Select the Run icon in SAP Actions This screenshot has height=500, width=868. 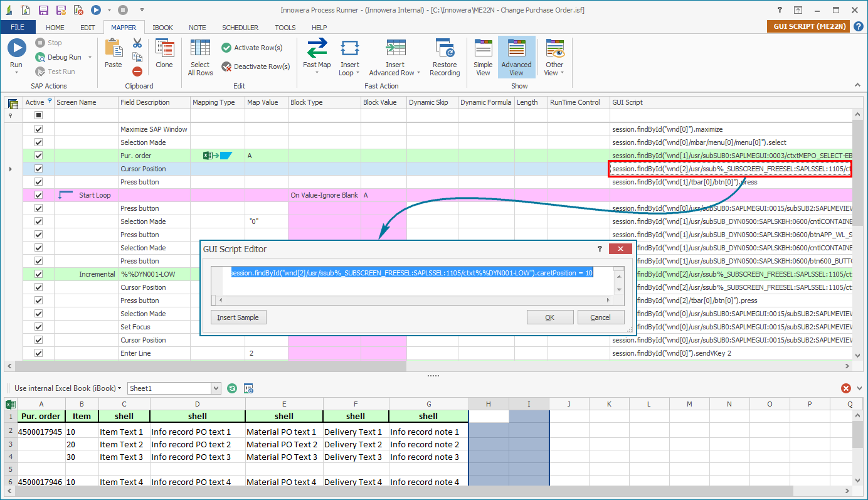click(x=16, y=47)
